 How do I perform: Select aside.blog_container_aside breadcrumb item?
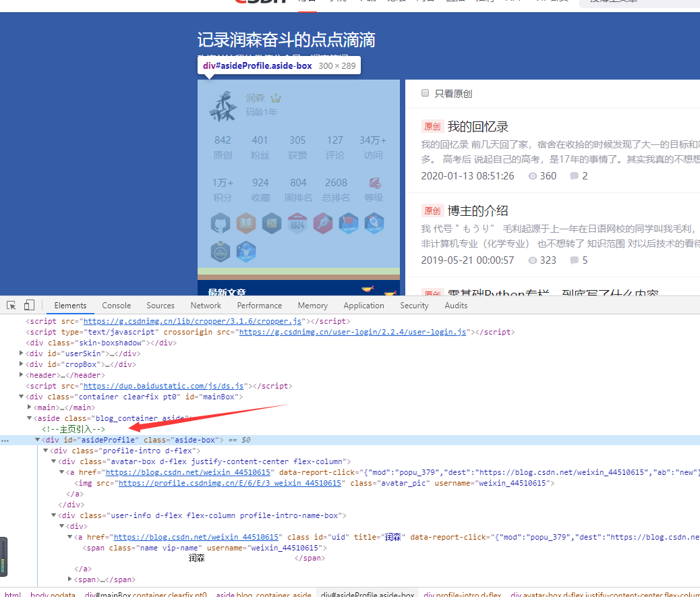[x=264, y=594]
